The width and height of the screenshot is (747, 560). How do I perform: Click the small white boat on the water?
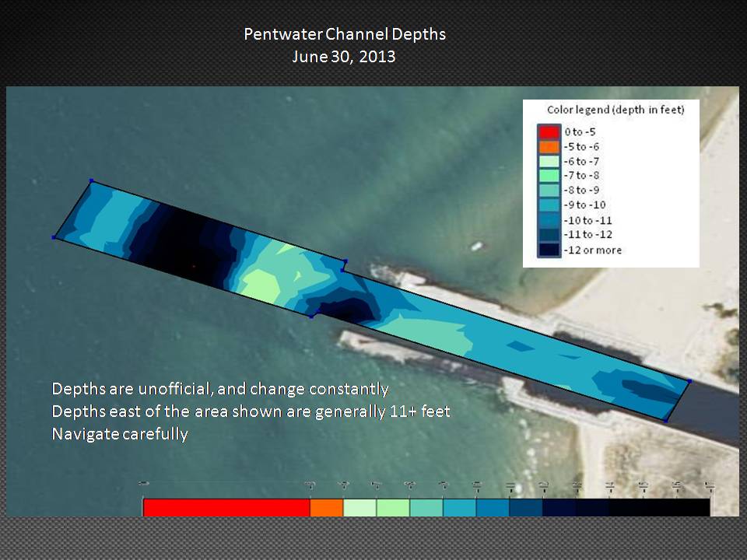(x=476, y=247)
